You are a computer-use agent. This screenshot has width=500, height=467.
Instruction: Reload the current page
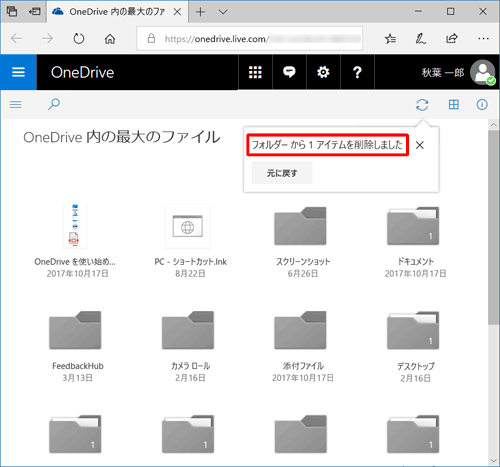(x=79, y=39)
